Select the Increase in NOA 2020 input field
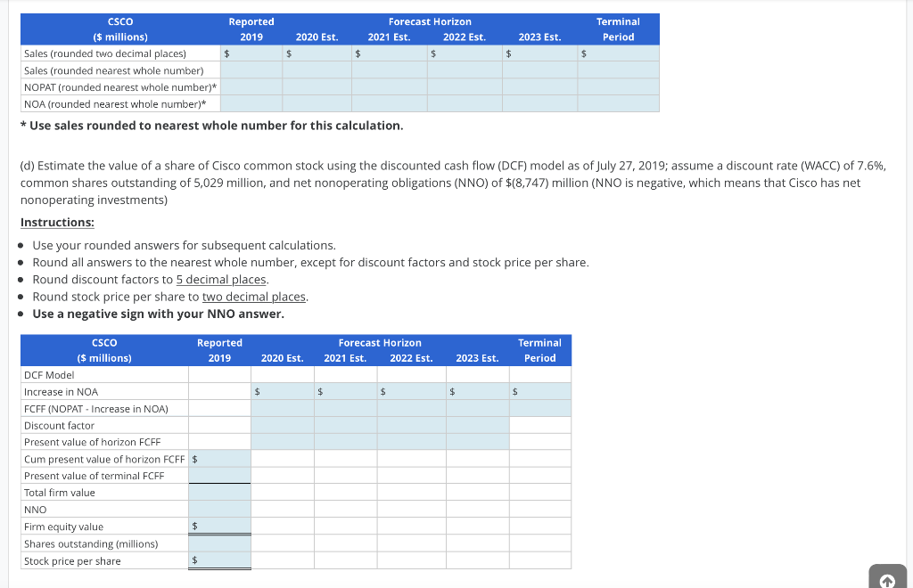The width and height of the screenshot is (913, 588). click(x=283, y=391)
